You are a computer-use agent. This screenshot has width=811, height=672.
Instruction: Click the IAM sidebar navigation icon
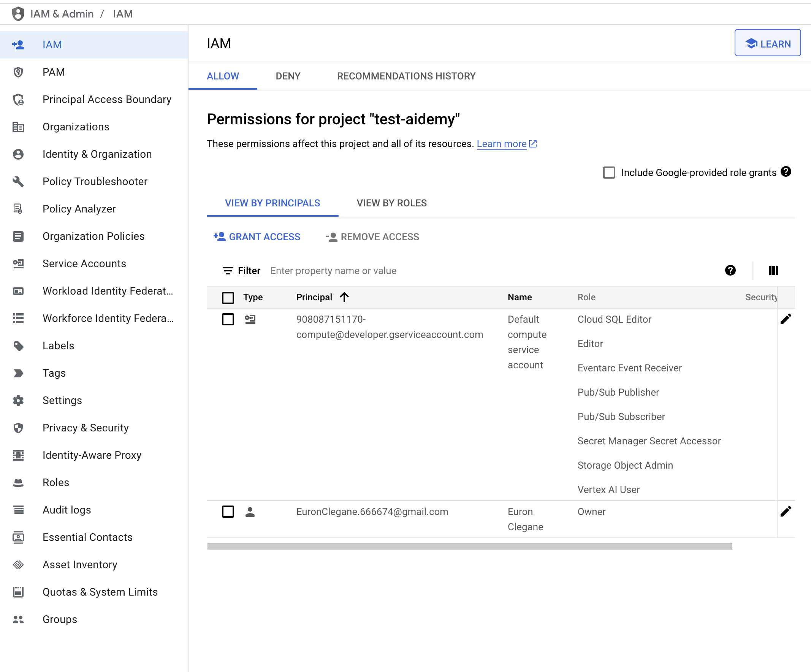point(19,44)
